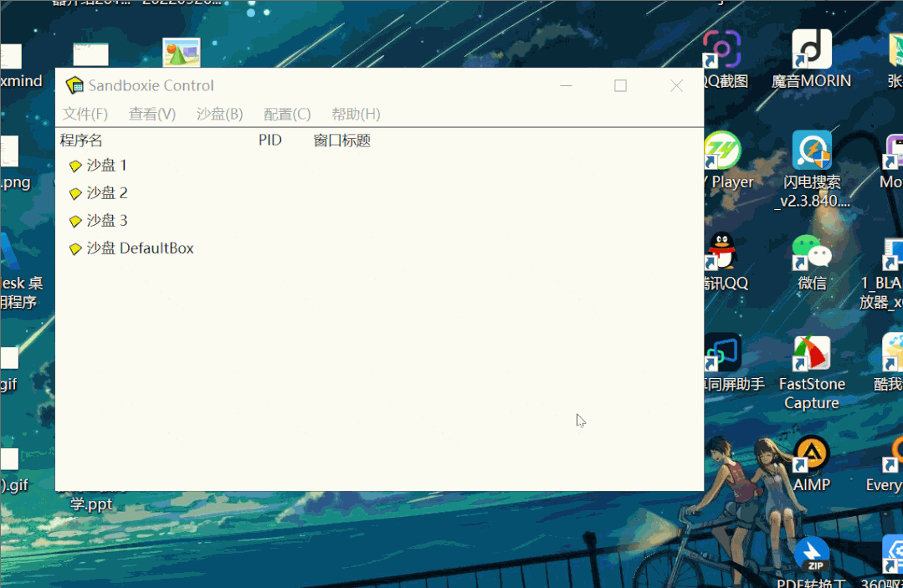Select the white document icon above Sandboxie window
This screenshot has width=903, height=588.
90,54
